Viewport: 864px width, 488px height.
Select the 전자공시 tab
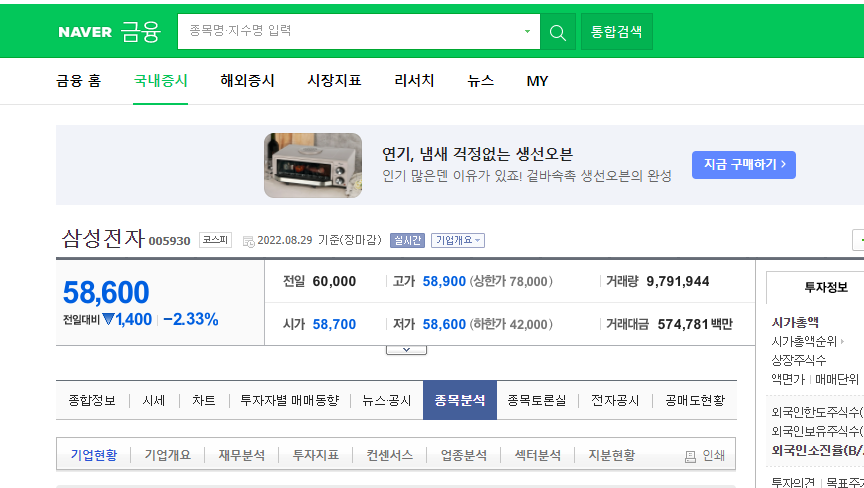(615, 400)
